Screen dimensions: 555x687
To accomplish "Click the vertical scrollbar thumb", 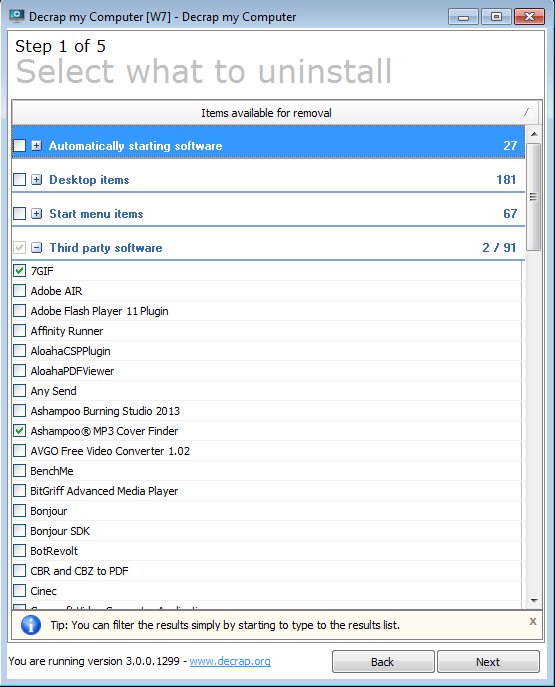I will (x=534, y=197).
